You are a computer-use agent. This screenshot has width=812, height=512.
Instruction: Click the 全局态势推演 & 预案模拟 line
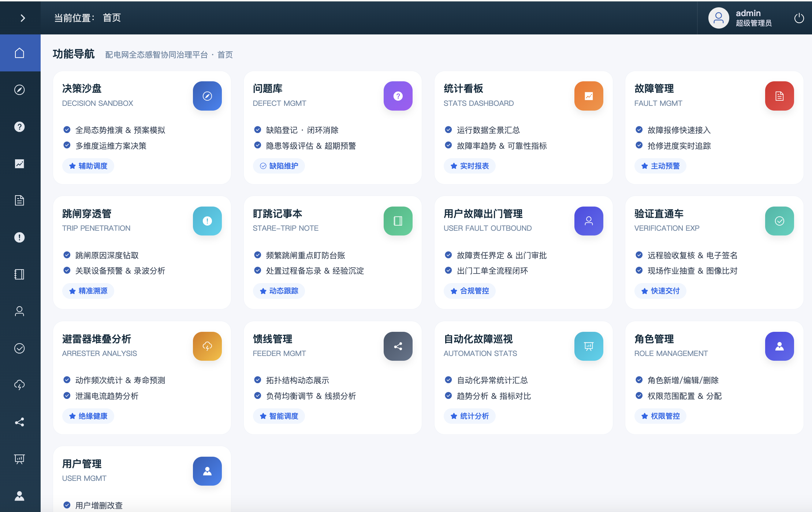[x=120, y=130]
